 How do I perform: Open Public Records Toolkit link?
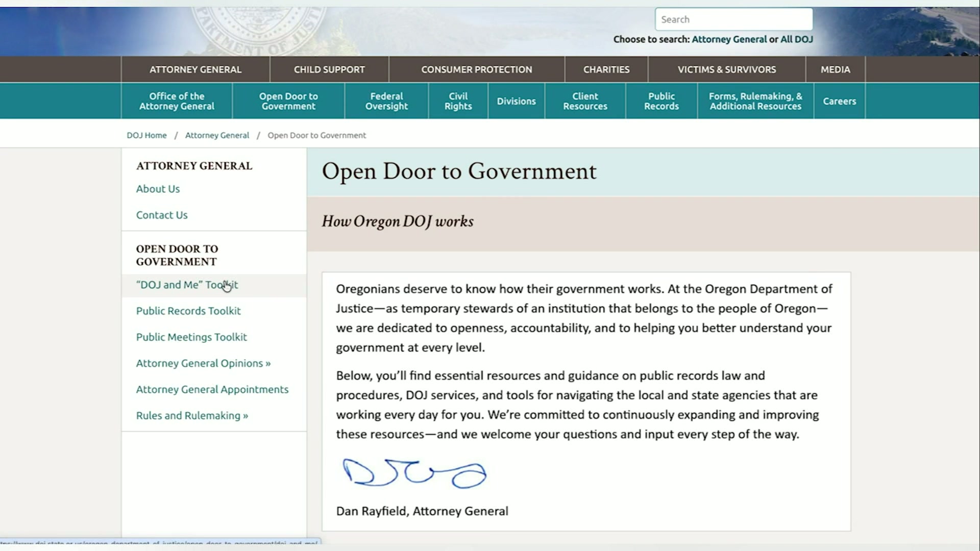click(x=188, y=311)
